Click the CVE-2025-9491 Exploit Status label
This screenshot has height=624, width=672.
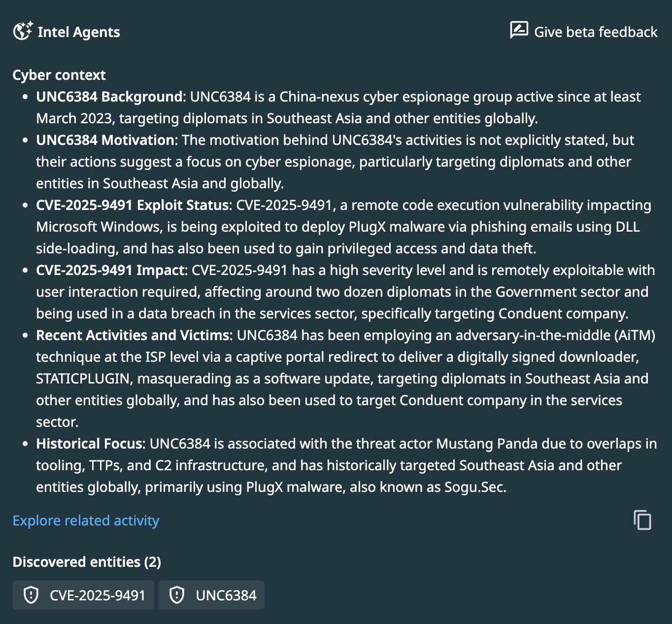point(132,205)
